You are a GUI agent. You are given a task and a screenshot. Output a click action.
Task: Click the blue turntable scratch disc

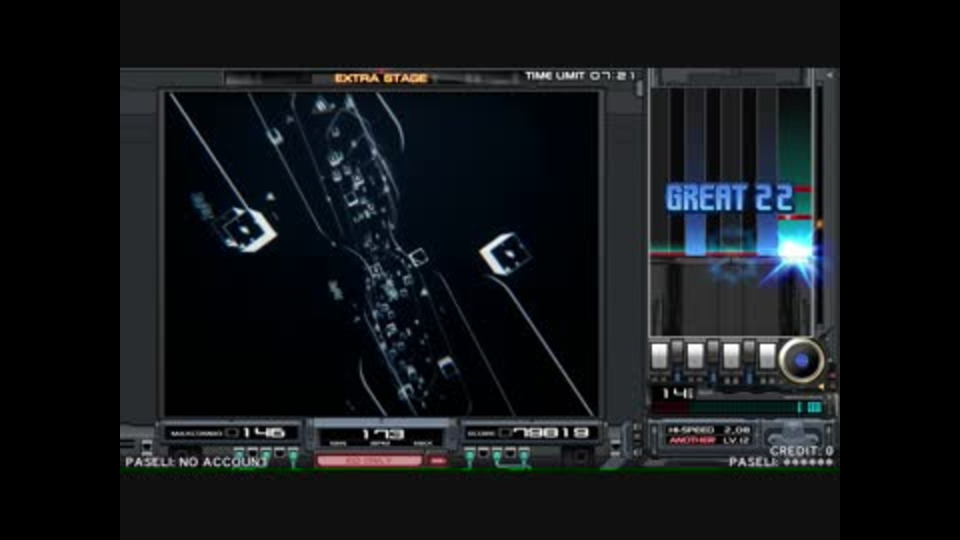point(801,361)
